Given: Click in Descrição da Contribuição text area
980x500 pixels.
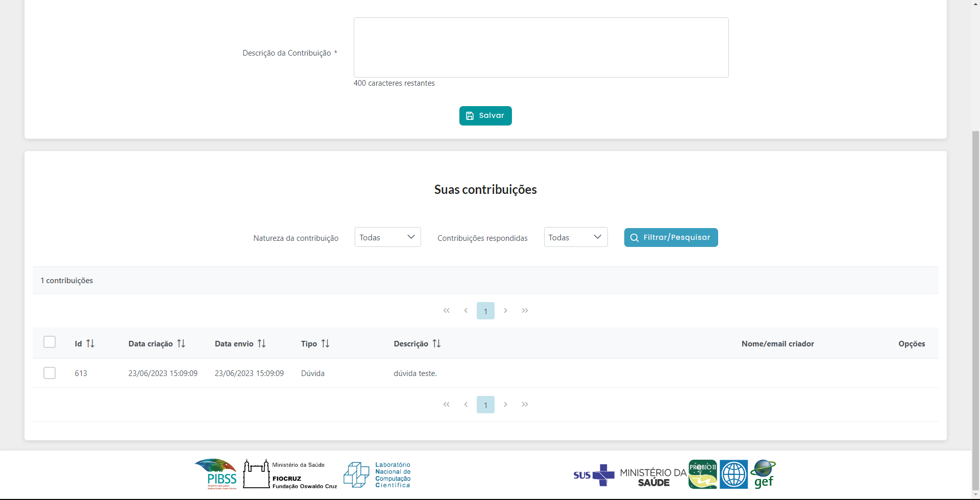Looking at the screenshot, I should (x=541, y=47).
